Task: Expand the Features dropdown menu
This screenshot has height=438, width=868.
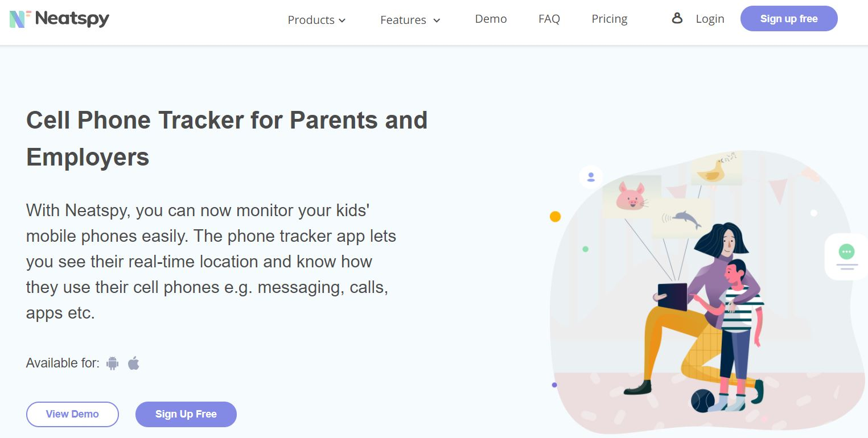Action: (x=403, y=20)
